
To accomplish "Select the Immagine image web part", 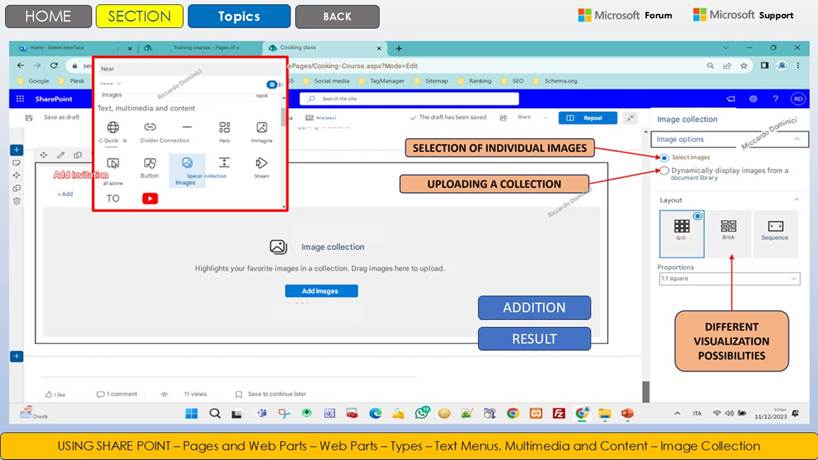I will click(x=261, y=127).
